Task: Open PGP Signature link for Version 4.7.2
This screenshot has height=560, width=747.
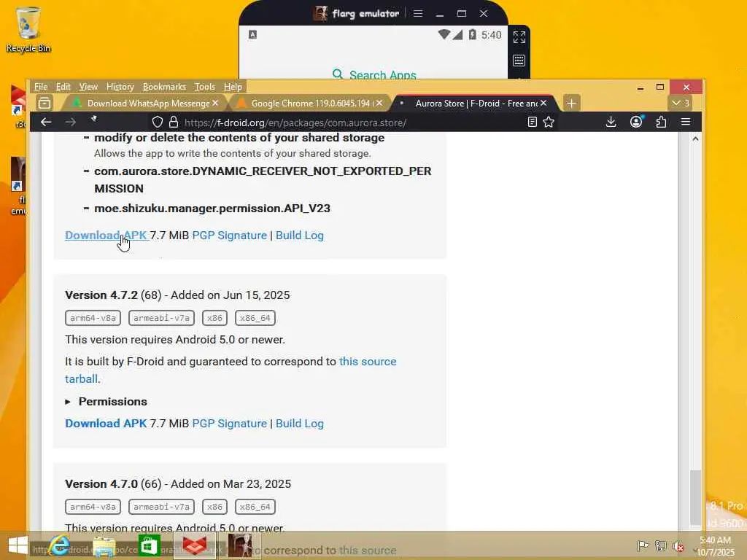Action: [x=229, y=424]
